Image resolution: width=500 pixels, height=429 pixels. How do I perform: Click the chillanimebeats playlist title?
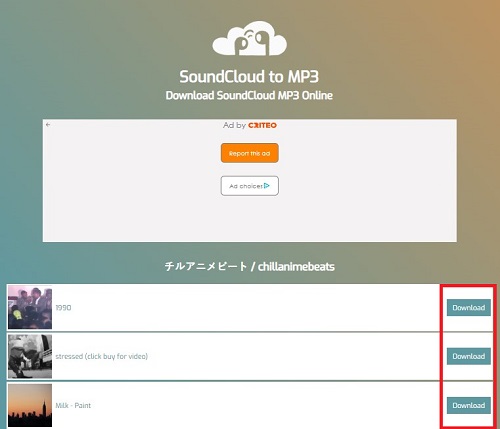[x=250, y=266]
